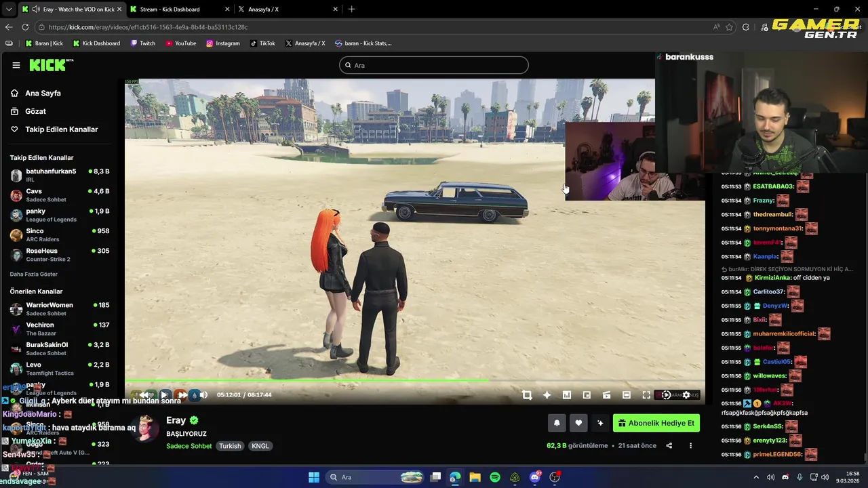Toggle play on the video
This screenshot has height=488, width=868.
click(164, 394)
